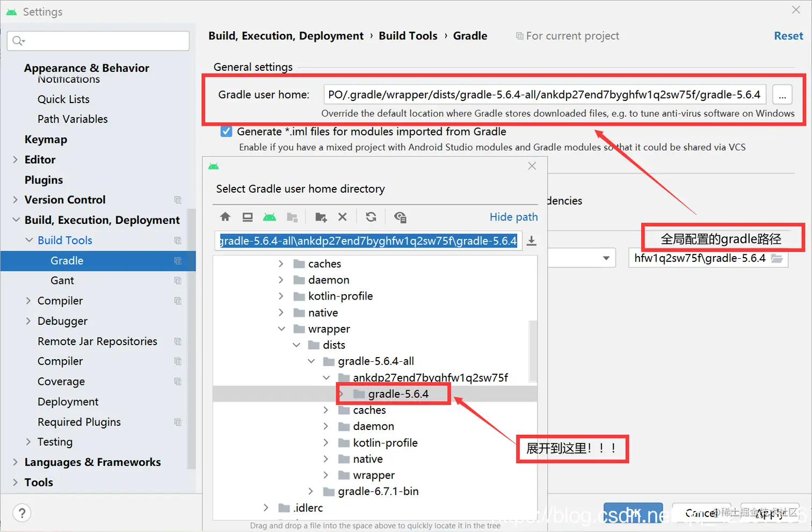Open the dropdown left of Gradle path field
The image size is (812, 532).
pyautogui.click(x=606, y=258)
